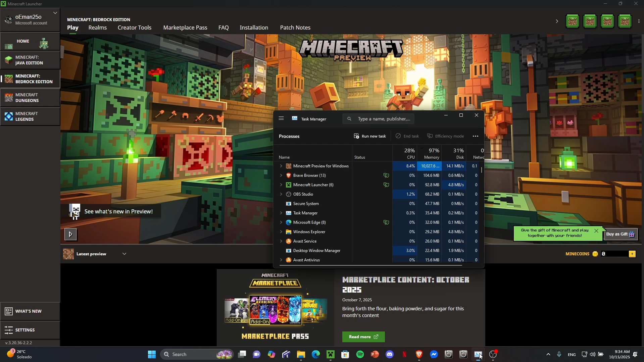The width and height of the screenshot is (644, 362).
Task: Open the Patch Notes tab
Action: tap(295, 28)
